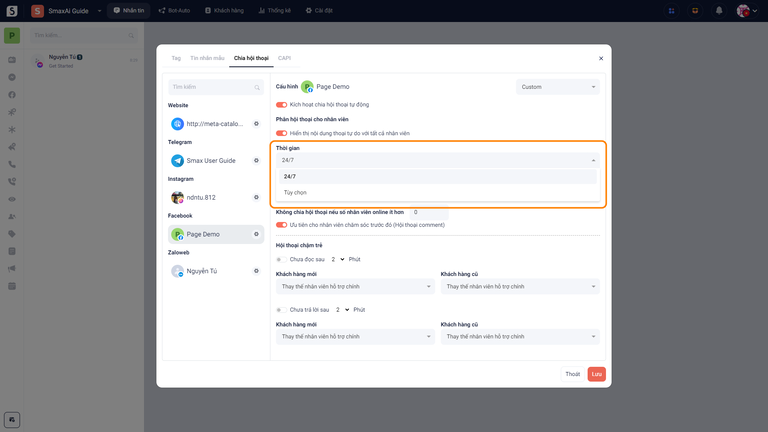The height and width of the screenshot is (432, 768).
Task: Switch to the Tin nhắn mẫu tab
Action: 207,58
